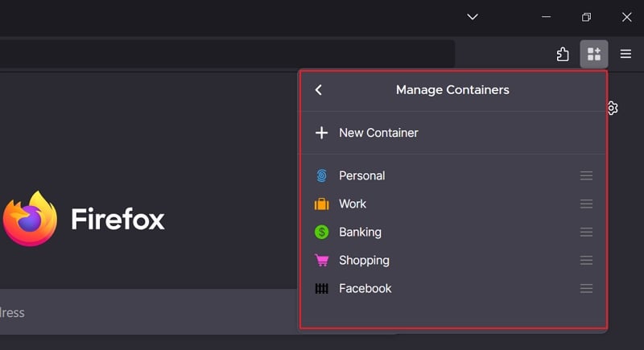Screen dimensions: 644x350
Task: Click the Facebook container fence icon
Action: (x=321, y=289)
